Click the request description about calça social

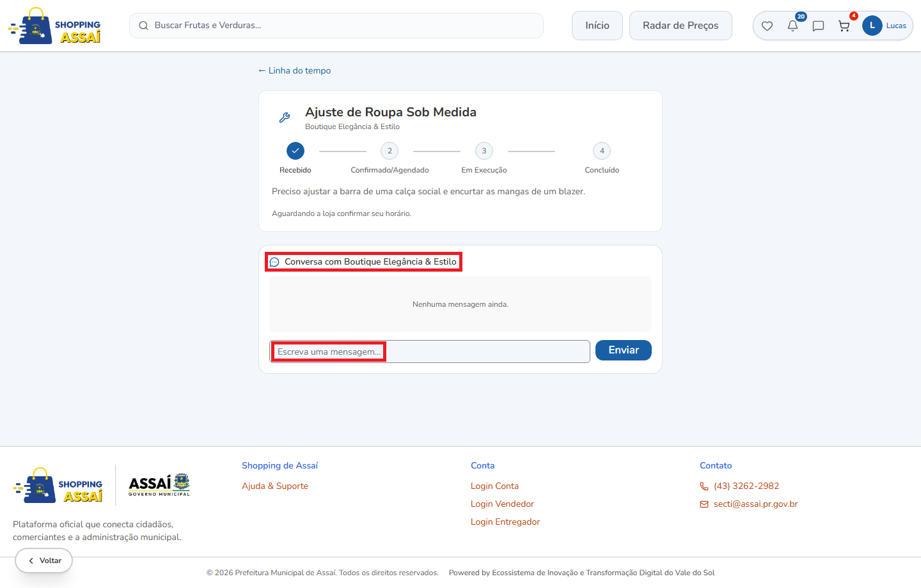[x=429, y=191]
